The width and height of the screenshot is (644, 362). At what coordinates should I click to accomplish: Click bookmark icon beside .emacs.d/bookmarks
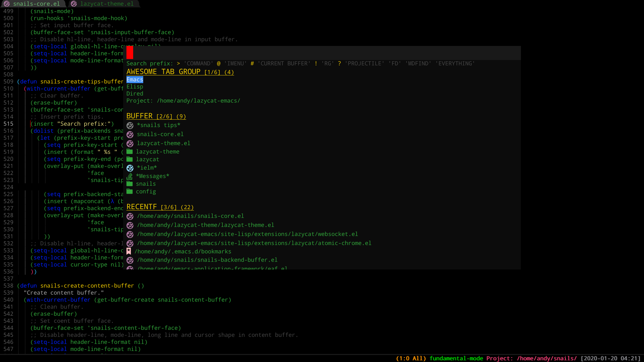coord(129,251)
